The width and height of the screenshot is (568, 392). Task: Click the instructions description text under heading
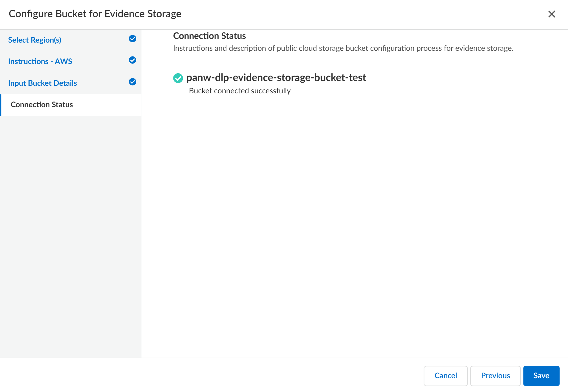[x=343, y=48]
